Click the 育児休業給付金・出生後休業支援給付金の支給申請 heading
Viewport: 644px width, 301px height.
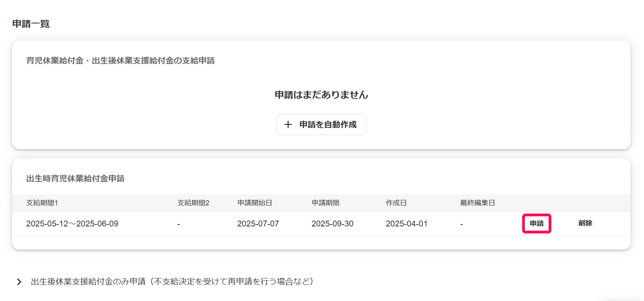click(x=120, y=61)
